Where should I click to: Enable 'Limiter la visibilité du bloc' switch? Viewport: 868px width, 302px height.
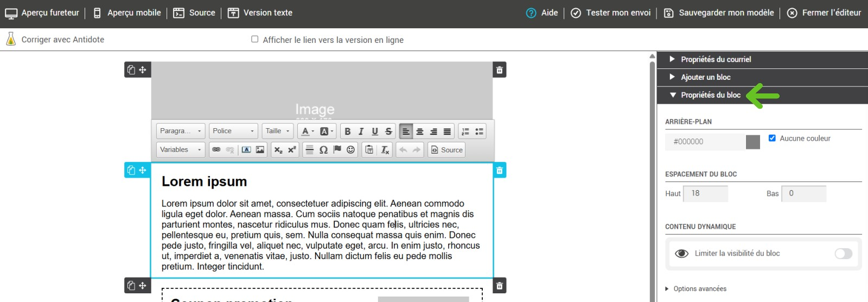pos(843,254)
